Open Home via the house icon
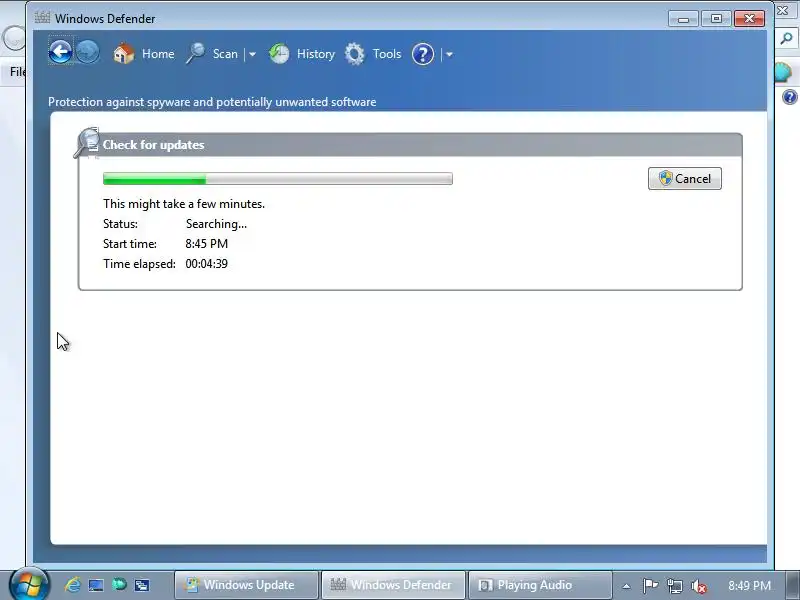 (x=123, y=54)
